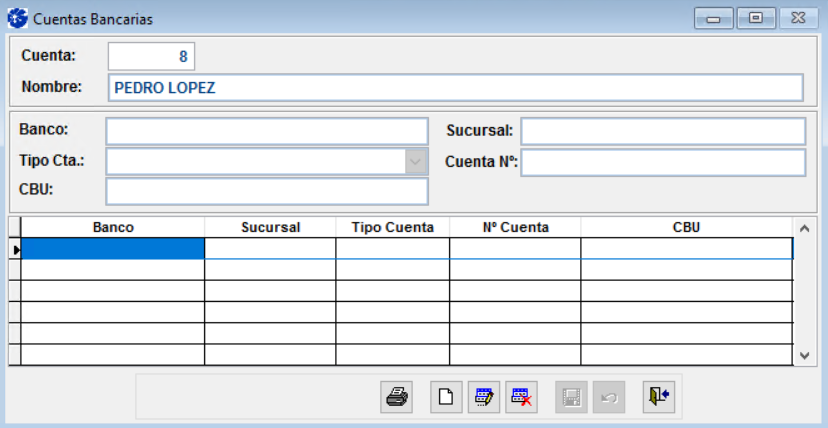Open the Tipo Cta. dropdown
Image resolution: width=828 pixels, height=428 pixels.
(x=415, y=162)
